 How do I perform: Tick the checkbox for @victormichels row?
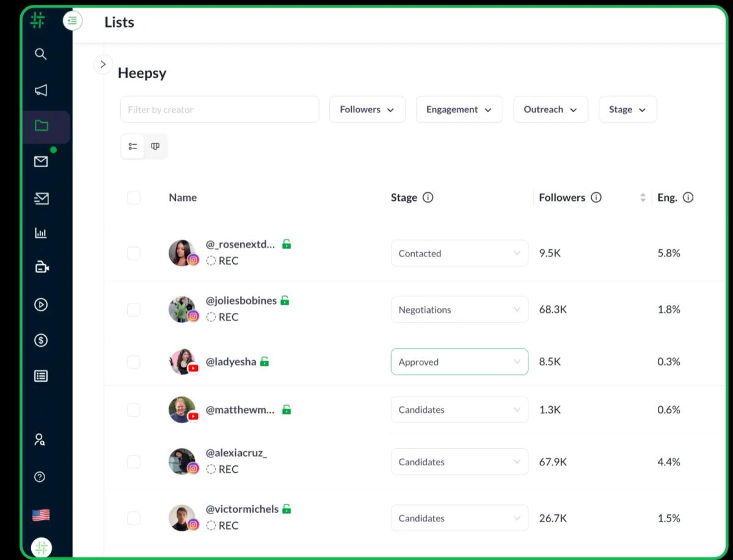(x=133, y=518)
